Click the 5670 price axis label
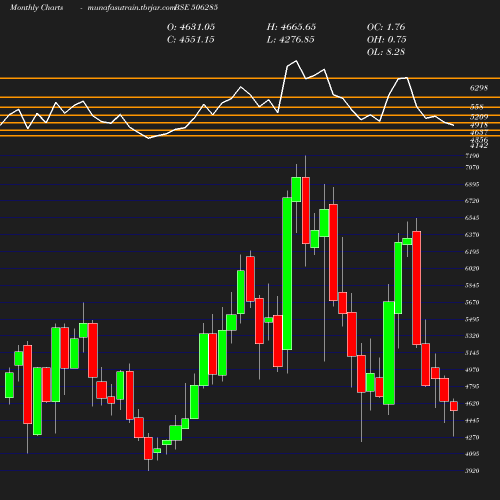 472,302
